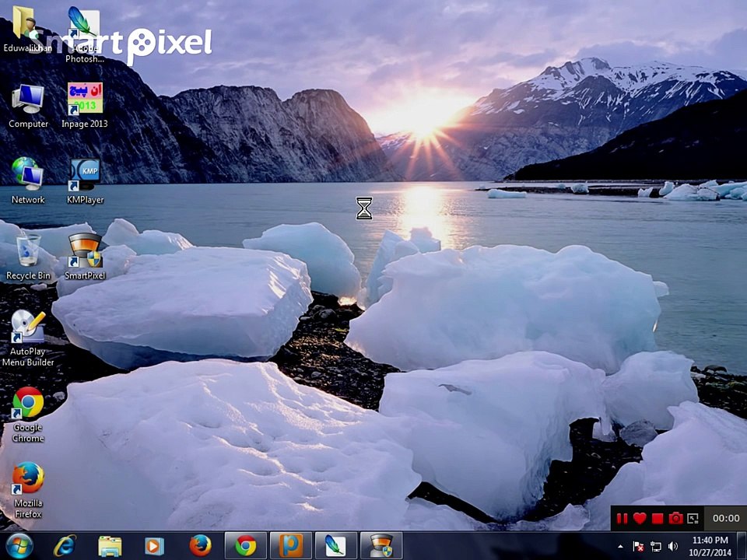Screen dimensions: 747x560
Task: Click the red heart icon on the recorder bar
Action: (640, 518)
